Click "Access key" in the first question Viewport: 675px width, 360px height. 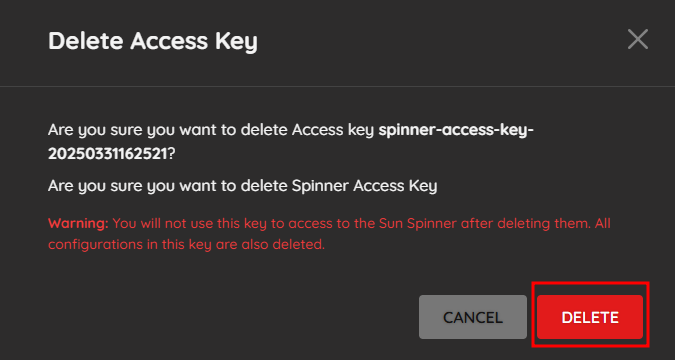tap(333, 130)
